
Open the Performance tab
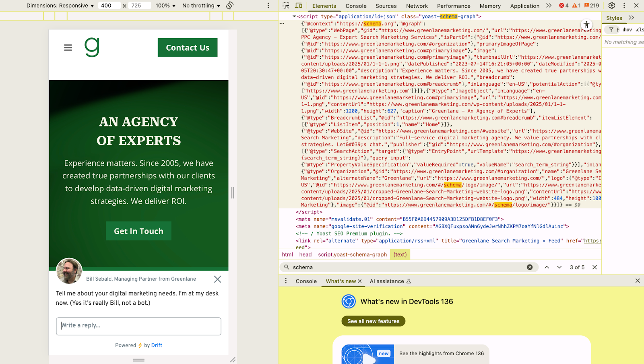click(454, 6)
